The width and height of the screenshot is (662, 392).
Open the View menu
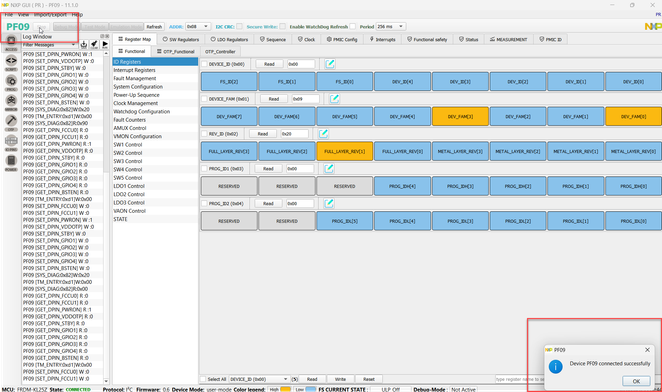[23, 14]
